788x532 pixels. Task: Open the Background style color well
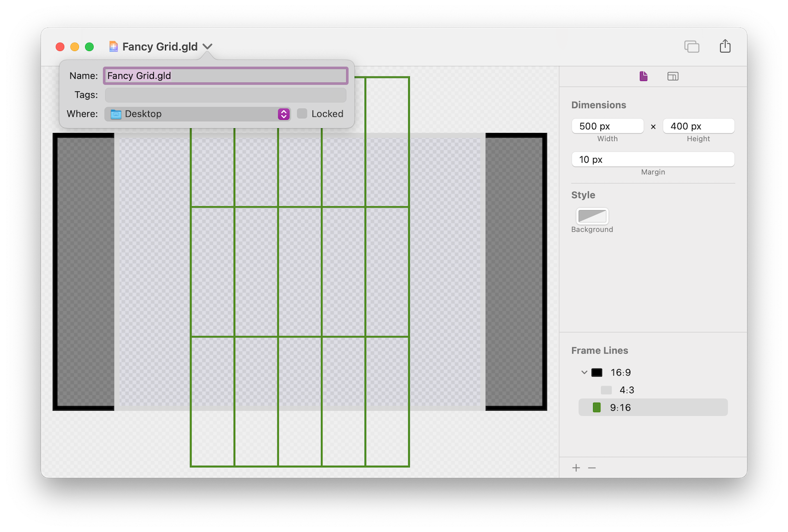tap(592, 216)
